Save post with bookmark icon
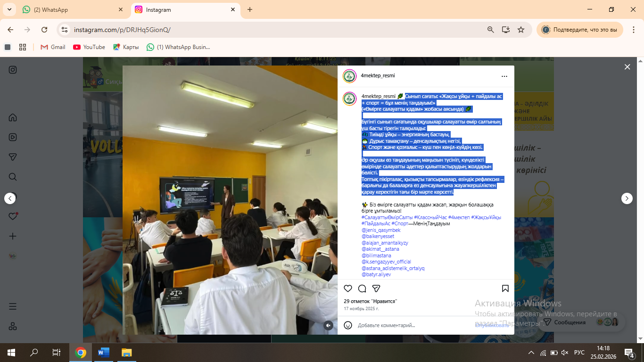 [x=505, y=288]
